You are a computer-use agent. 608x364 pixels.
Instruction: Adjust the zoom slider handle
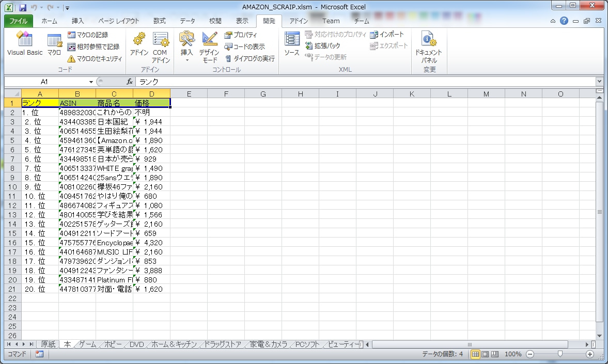point(560,354)
